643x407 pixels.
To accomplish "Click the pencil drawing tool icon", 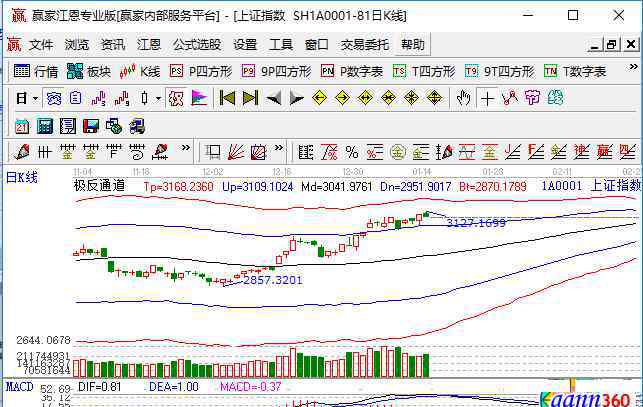I will coord(22,152).
